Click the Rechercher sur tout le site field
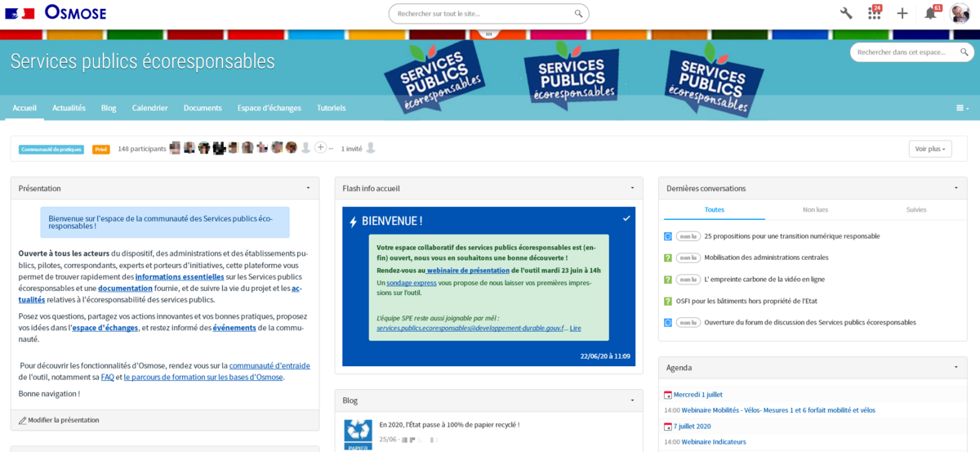 488,14
